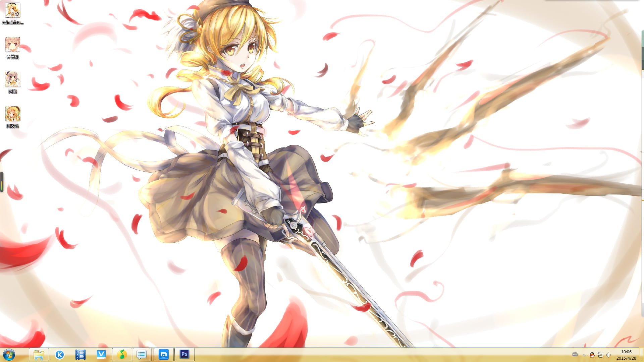This screenshot has width=644, height=362.
Task: Open the messaging app on the taskbar
Action: click(x=142, y=354)
